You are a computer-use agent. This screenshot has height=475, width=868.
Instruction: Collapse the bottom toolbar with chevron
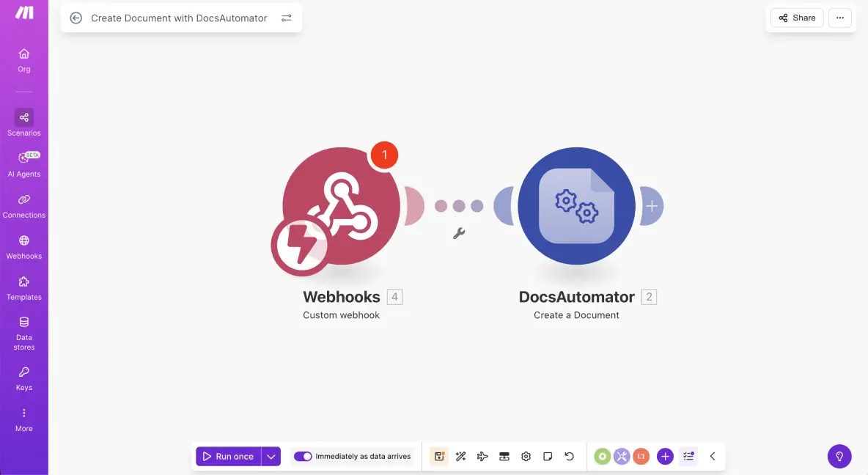pyautogui.click(x=713, y=457)
